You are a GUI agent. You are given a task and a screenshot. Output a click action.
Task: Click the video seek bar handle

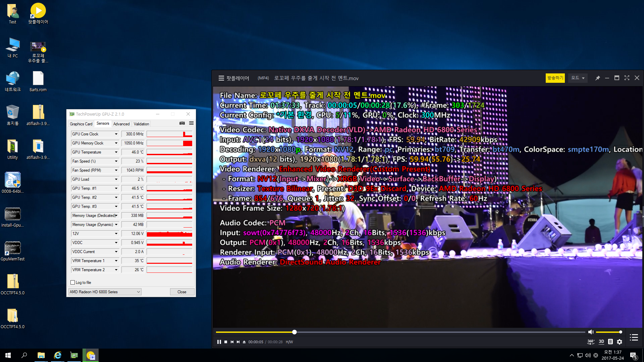(x=294, y=332)
